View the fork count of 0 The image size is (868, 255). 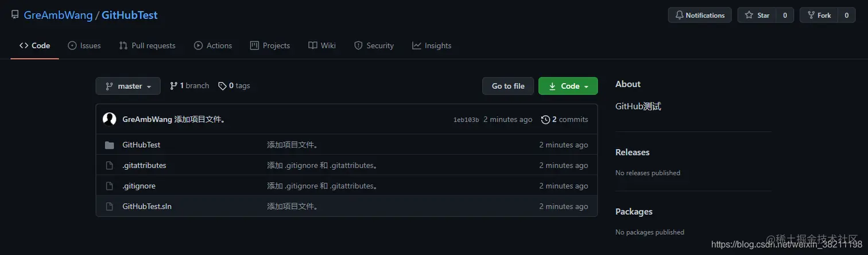(846, 15)
